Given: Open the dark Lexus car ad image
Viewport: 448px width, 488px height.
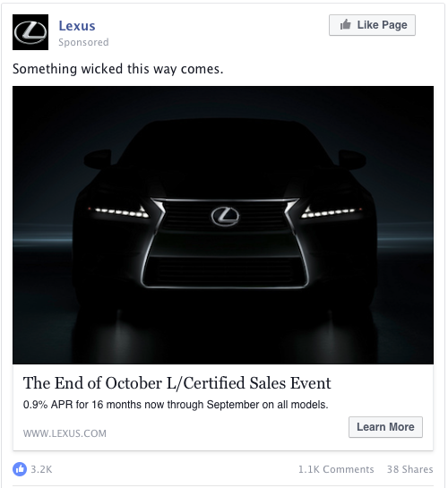Looking at the screenshot, I should pos(223,225).
